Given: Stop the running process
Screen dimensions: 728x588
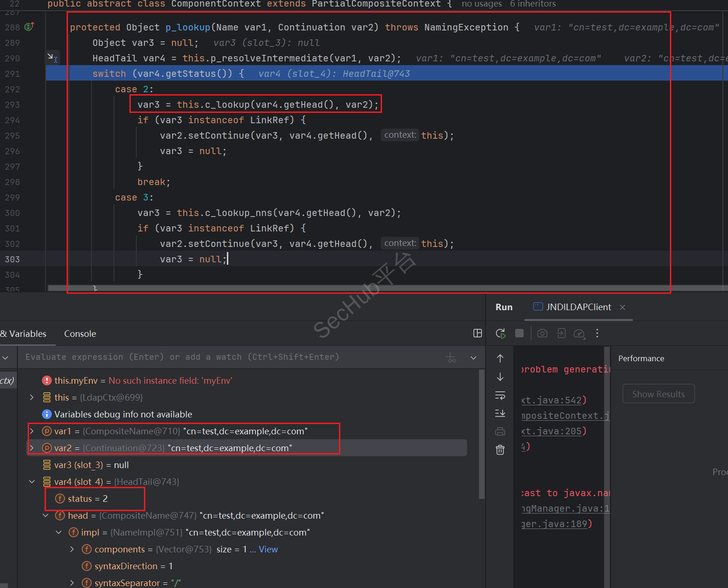Looking at the screenshot, I should 519,333.
